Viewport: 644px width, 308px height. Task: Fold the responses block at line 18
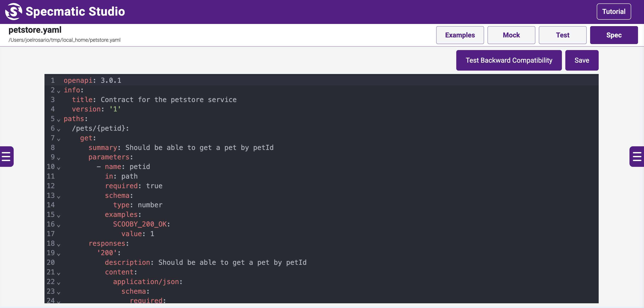click(59, 245)
